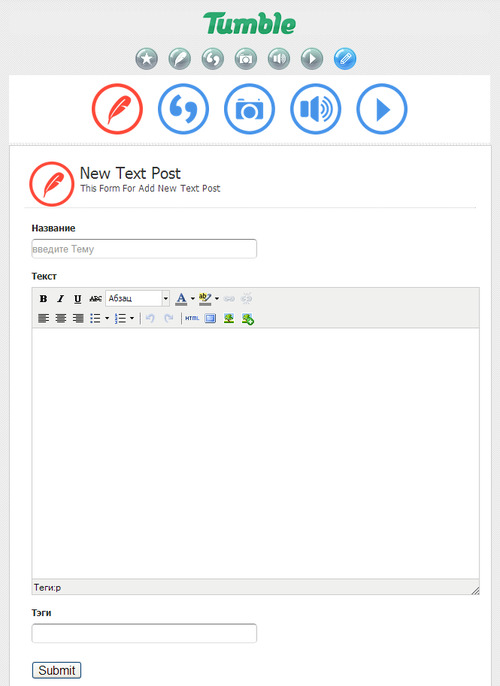Click the small gray speaker icon
Image resolution: width=500 pixels, height=686 pixels.
(279, 59)
